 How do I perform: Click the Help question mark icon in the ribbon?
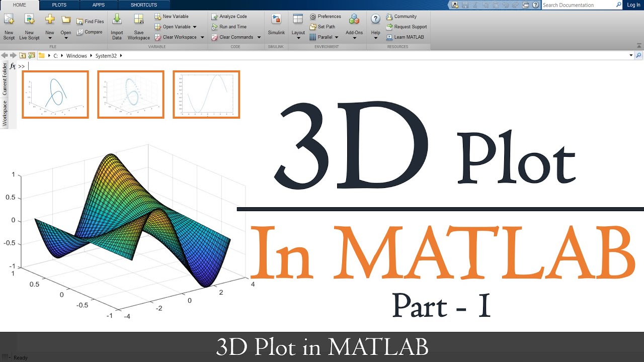(x=375, y=19)
